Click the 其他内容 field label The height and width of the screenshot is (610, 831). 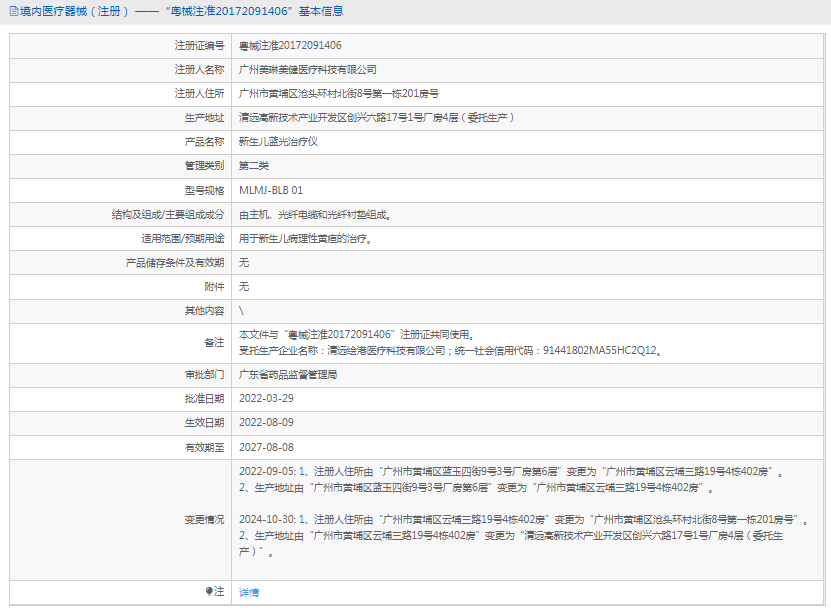click(x=205, y=311)
